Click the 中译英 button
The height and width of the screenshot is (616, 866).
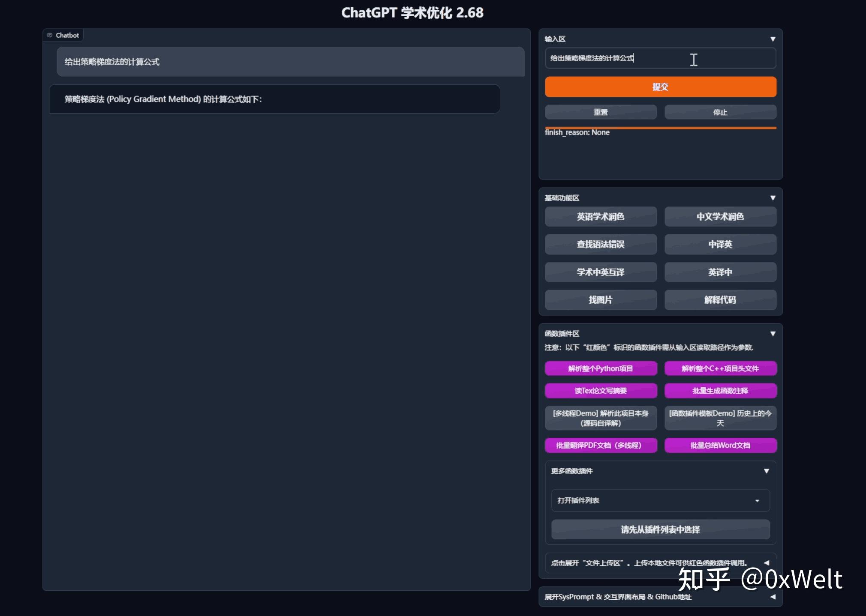(720, 244)
